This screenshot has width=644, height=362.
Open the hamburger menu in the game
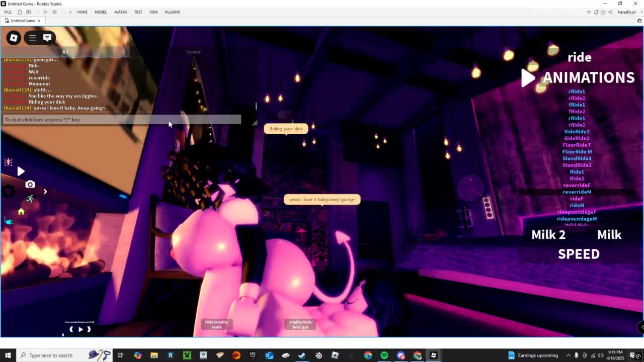(x=32, y=38)
